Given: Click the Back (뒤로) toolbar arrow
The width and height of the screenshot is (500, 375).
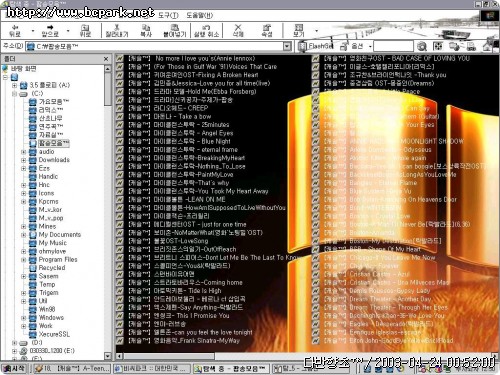Looking at the screenshot, I should pyautogui.click(x=15, y=30).
